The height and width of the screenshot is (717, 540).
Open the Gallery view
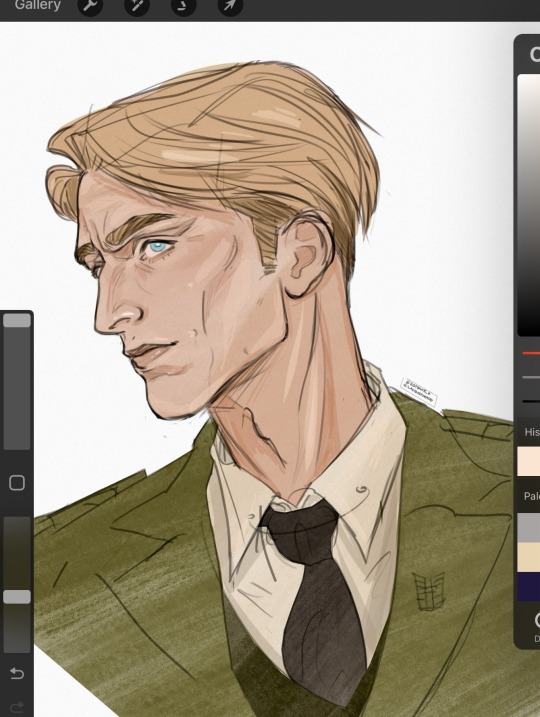(37, 5)
